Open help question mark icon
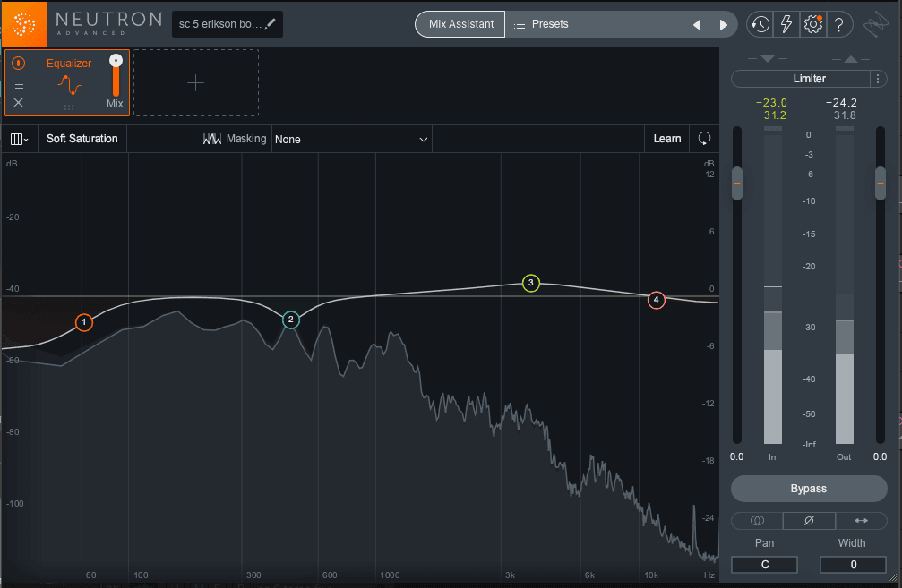Image resolution: width=902 pixels, height=588 pixels. pos(838,24)
